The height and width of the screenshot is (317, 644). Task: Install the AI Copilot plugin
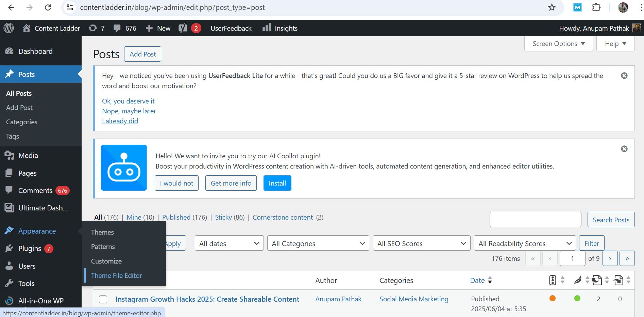point(277,183)
